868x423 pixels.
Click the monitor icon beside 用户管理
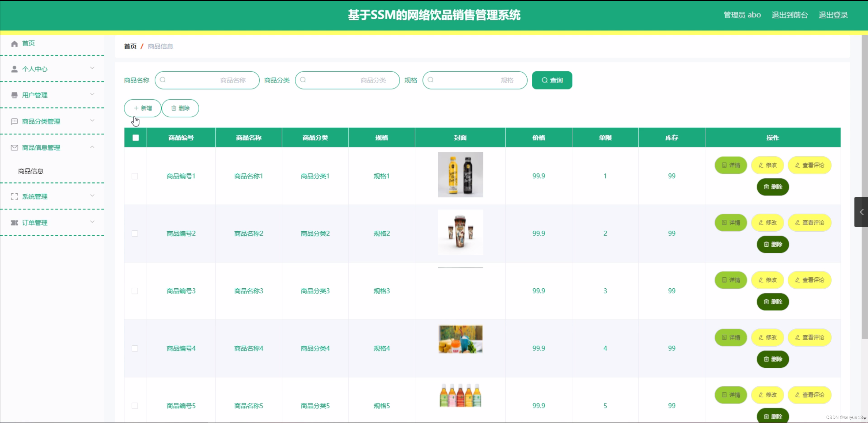14,95
